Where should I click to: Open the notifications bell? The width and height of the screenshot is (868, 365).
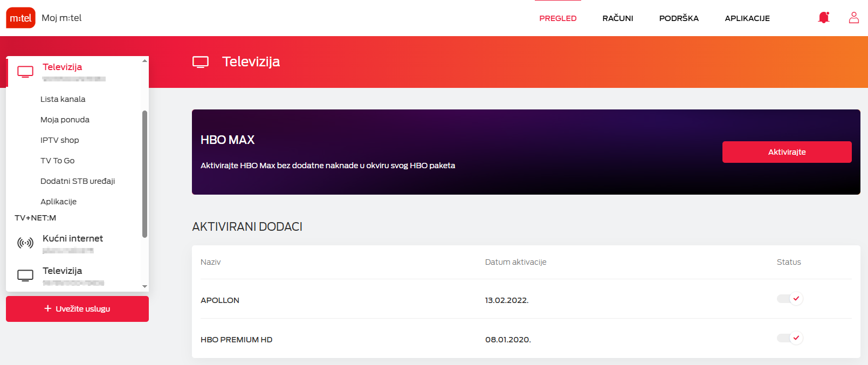coord(824,18)
